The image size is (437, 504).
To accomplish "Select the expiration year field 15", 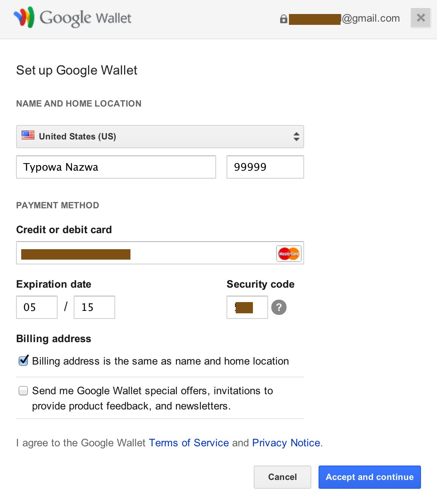I will click(94, 307).
